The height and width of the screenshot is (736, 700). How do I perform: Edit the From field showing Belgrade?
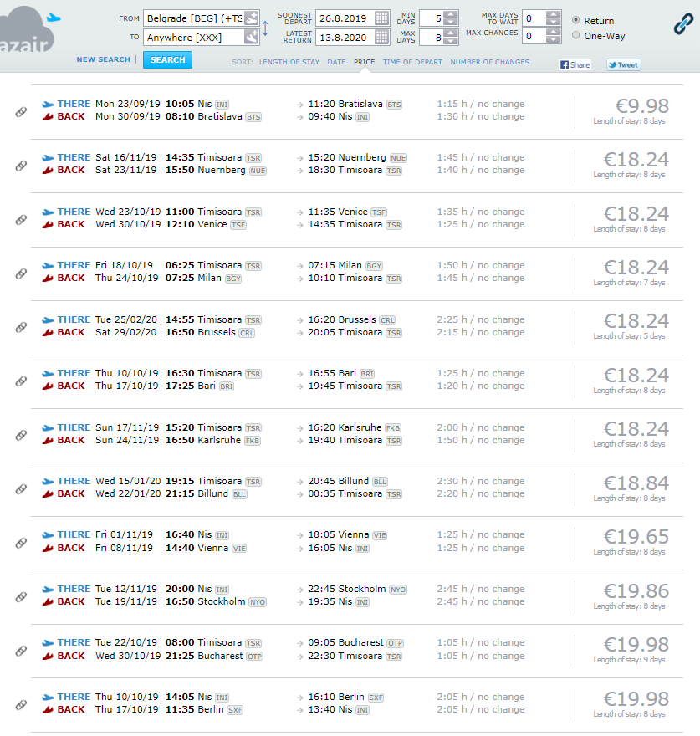click(194, 18)
